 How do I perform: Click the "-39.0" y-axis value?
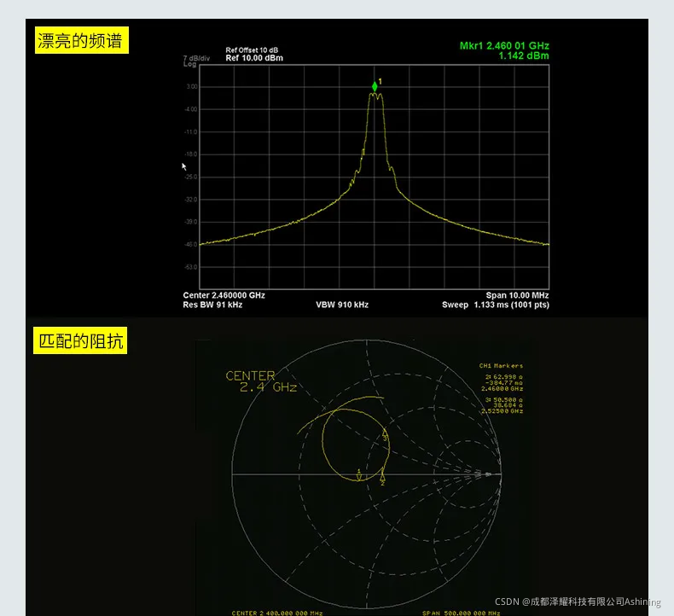click(x=191, y=222)
